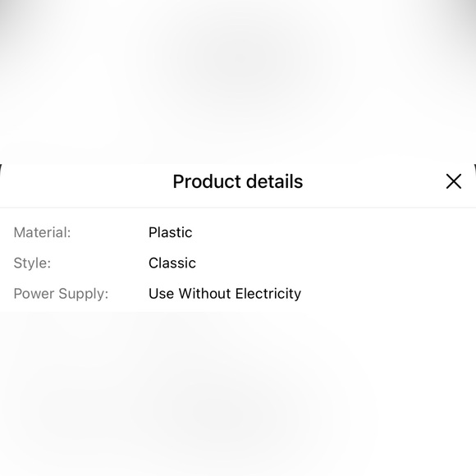
Task: Tap the Product details heading
Action: click(238, 181)
